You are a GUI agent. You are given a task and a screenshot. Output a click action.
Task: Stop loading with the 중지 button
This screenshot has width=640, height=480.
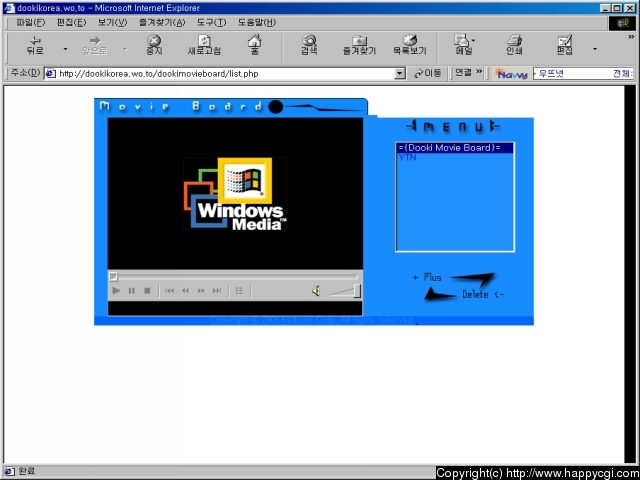154,45
